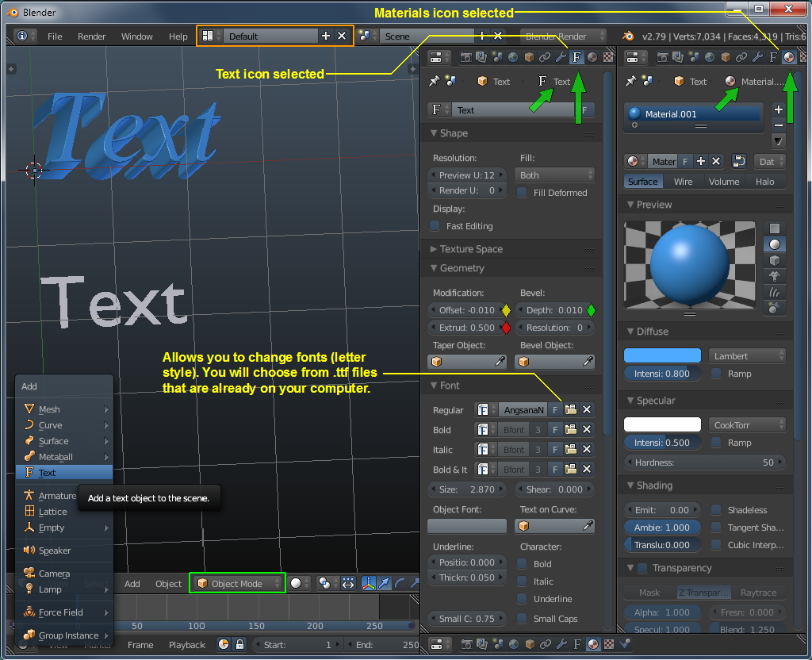Open Playback menu in timeline
Screen dimensions: 812x660
pos(187,645)
